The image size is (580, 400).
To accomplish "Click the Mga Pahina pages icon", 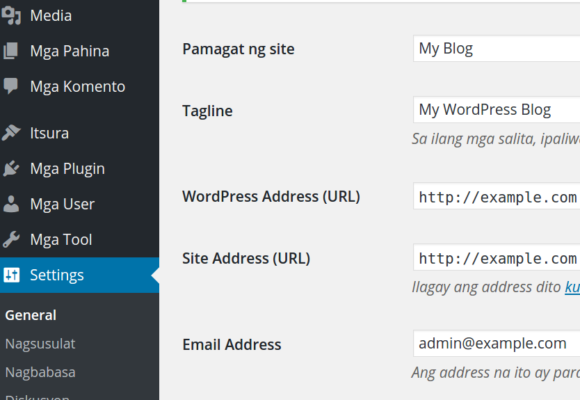I will pyautogui.click(x=11, y=51).
